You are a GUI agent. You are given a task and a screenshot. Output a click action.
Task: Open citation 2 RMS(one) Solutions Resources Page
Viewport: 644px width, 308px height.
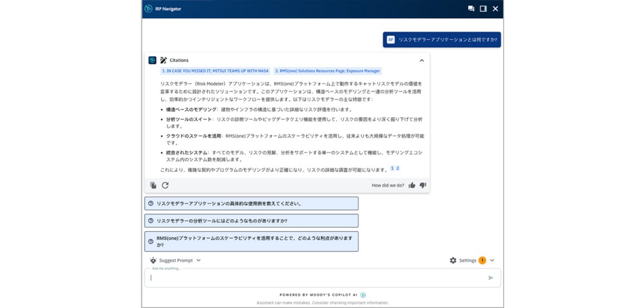[328, 71]
